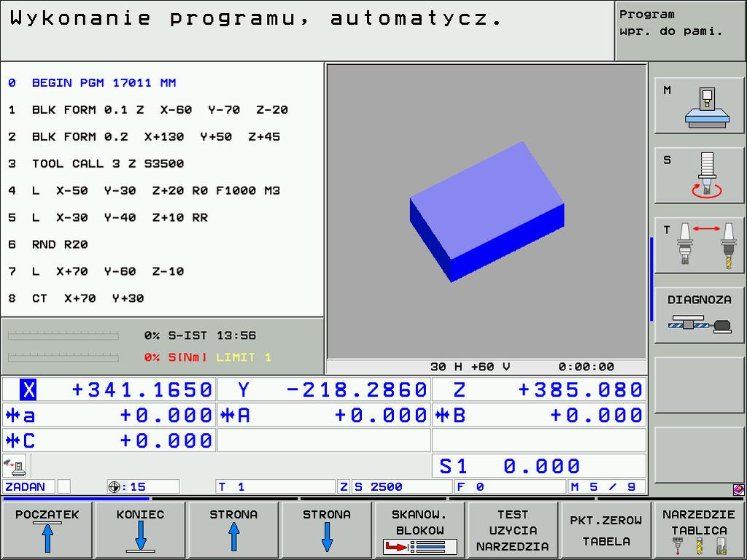Image resolution: width=747 pixels, height=560 pixels.
Task: Click the ZADAN position display mode field
Action: tap(29, 486)
